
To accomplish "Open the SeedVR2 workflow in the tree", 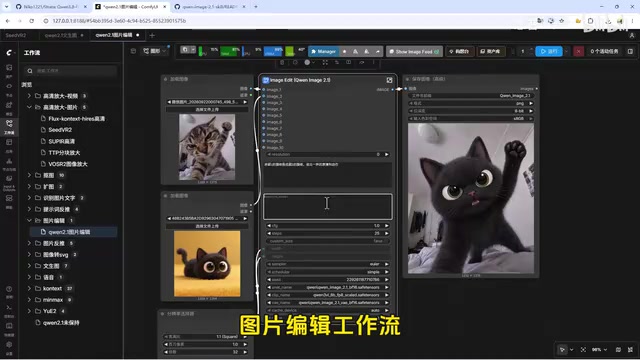I will (60, 130).
